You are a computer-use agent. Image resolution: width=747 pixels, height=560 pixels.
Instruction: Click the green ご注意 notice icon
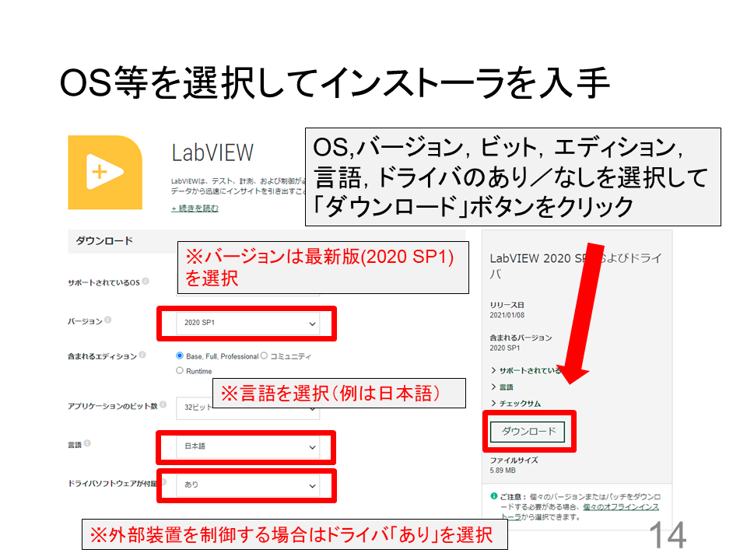(494, 496)
